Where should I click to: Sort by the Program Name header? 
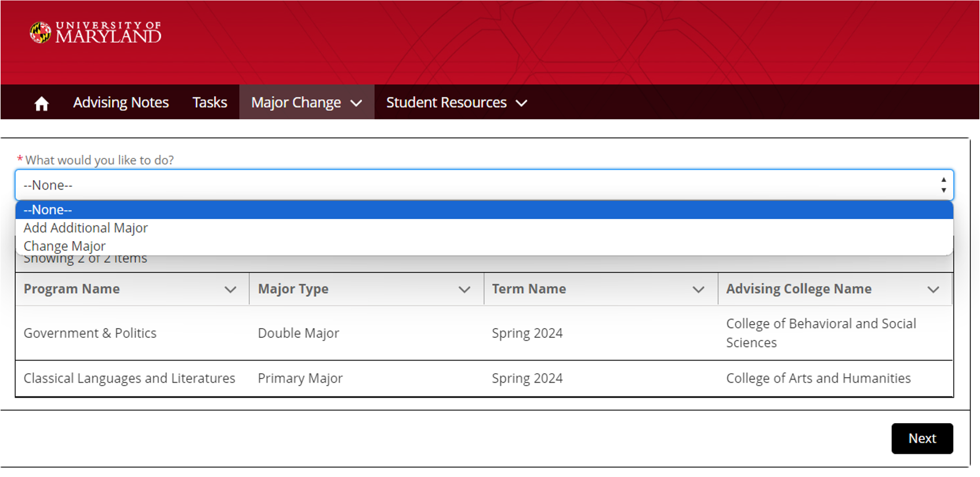[x=72, y=289]
